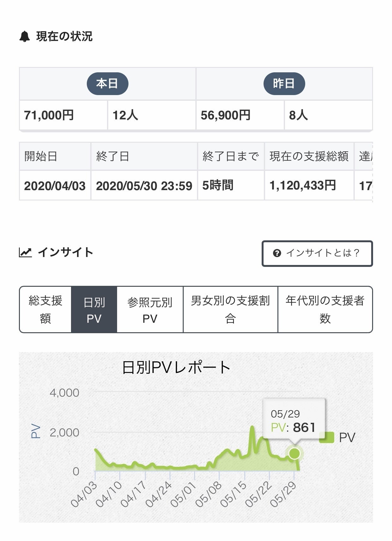View the 年代別の支援者数 tab
Viewport: 392px width, 541px height.
tap(325, 310)
